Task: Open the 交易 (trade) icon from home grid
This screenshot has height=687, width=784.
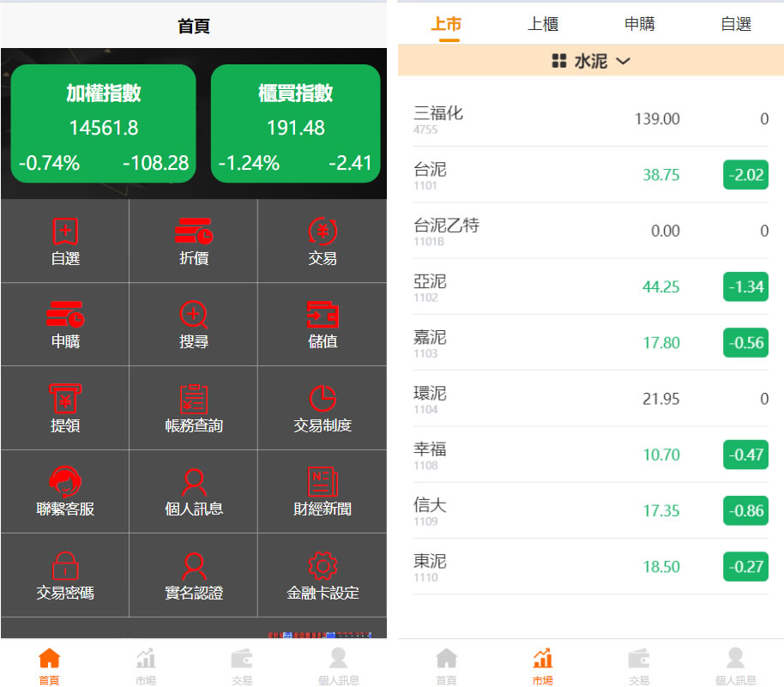Action: tap(323, 242)
